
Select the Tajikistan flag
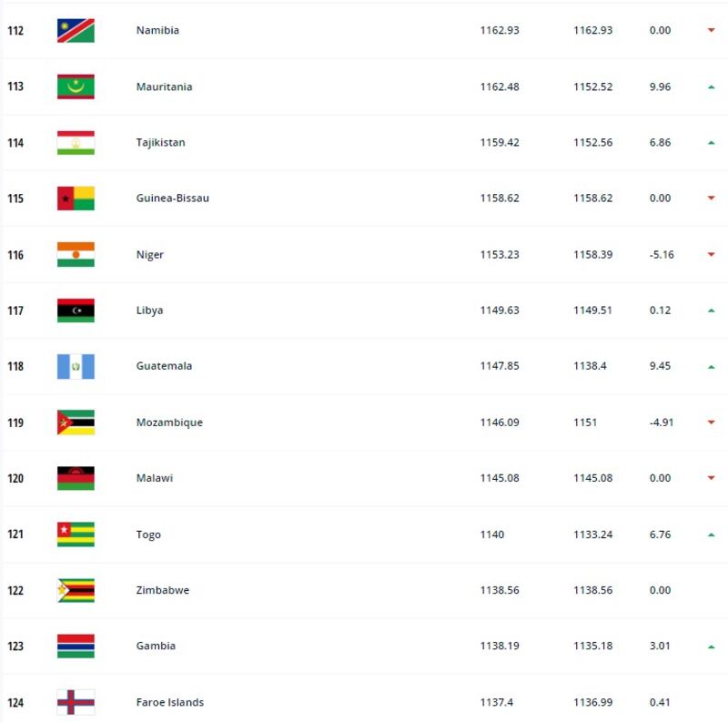point(76,143)
